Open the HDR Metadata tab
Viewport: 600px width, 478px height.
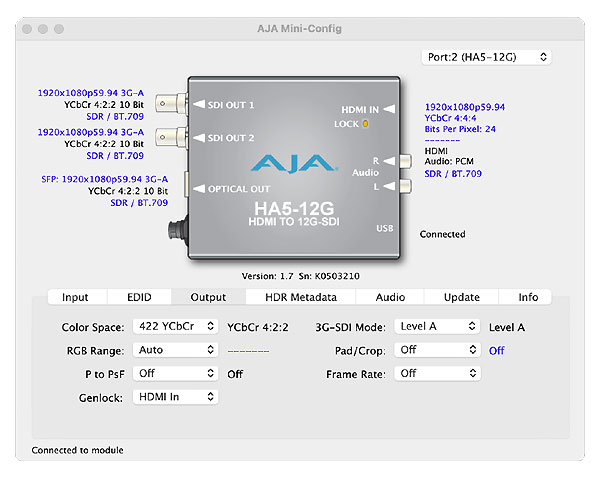click(301, 297)
